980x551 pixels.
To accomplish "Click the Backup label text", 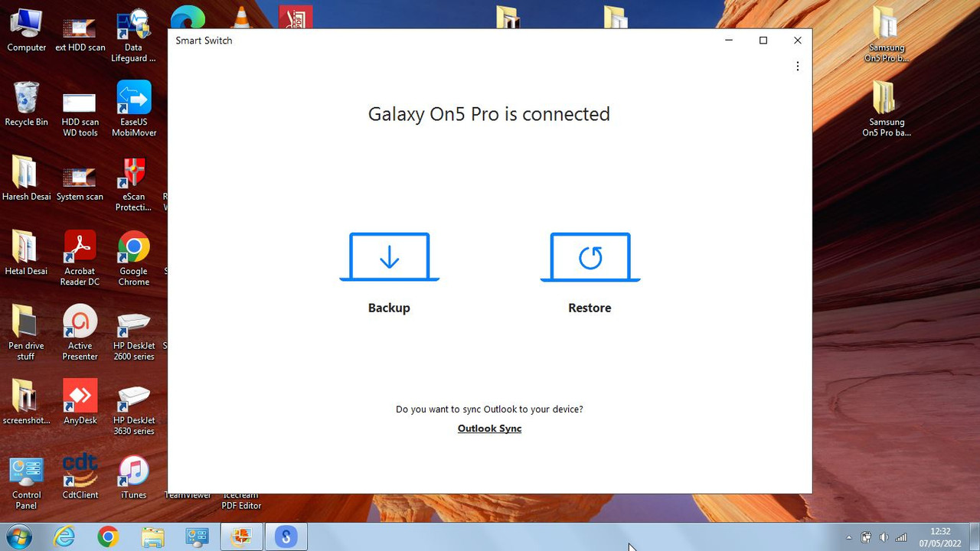I will pos(389,308).
